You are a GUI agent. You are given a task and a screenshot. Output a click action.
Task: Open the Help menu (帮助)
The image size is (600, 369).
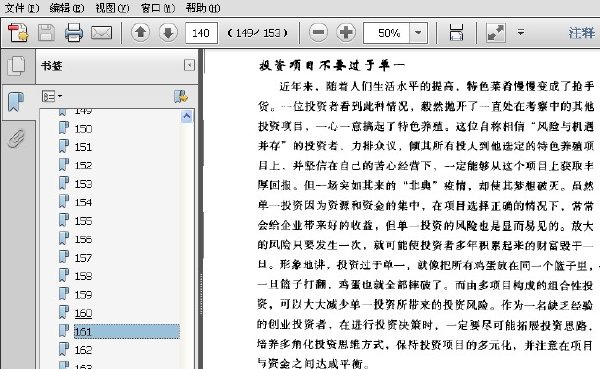[x=203, y=8]
